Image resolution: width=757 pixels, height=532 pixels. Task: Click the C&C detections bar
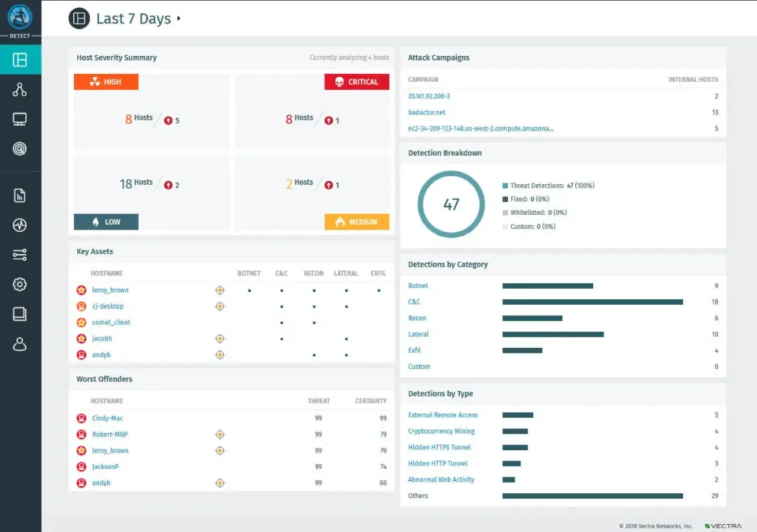[x=591, y=301]
